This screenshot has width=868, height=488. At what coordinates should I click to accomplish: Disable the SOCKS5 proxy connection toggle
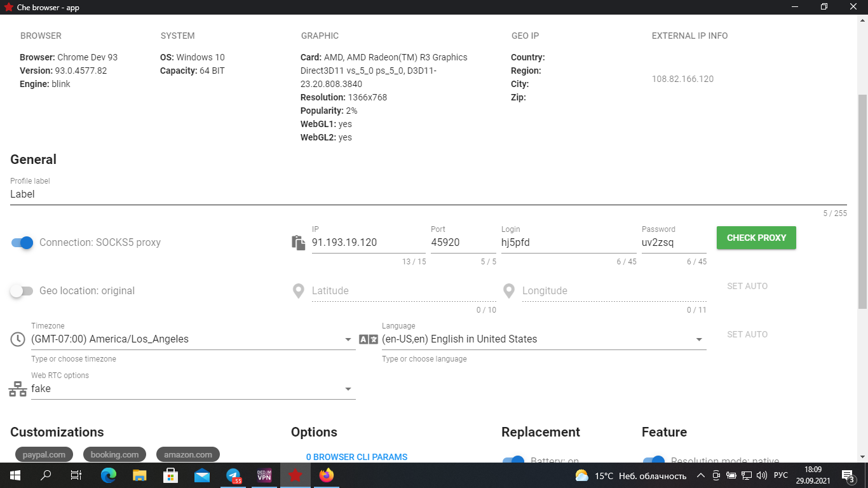(x=22, y=243)
